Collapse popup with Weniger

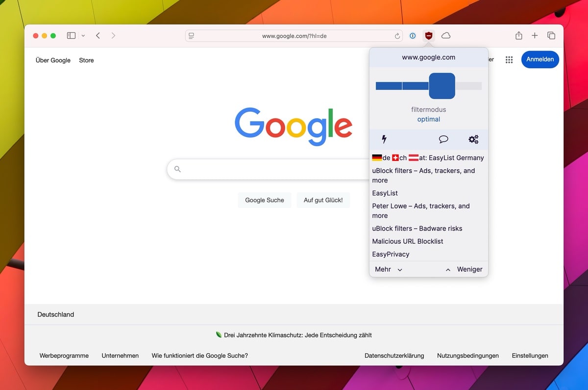pos(464,269)
